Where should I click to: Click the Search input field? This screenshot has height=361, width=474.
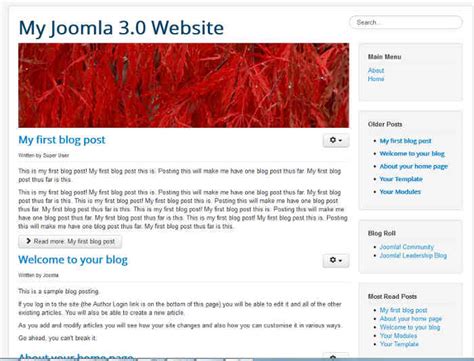pos(406,22)
